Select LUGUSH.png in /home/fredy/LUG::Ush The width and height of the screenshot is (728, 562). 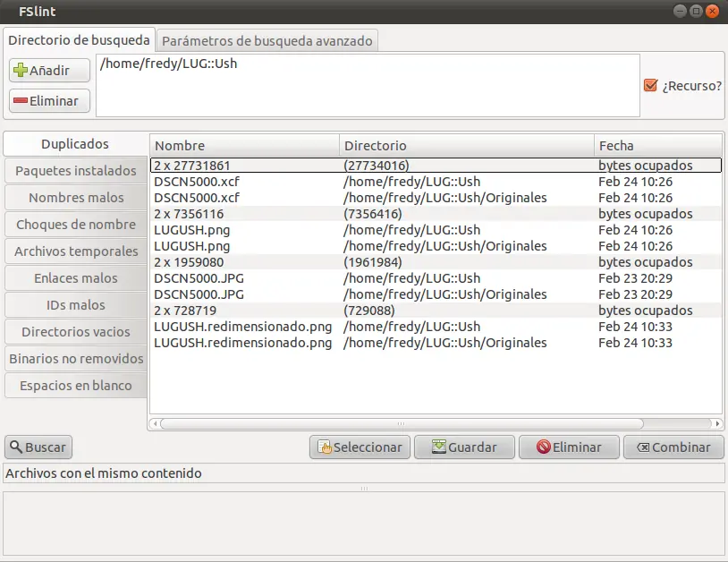coord(436,230)
